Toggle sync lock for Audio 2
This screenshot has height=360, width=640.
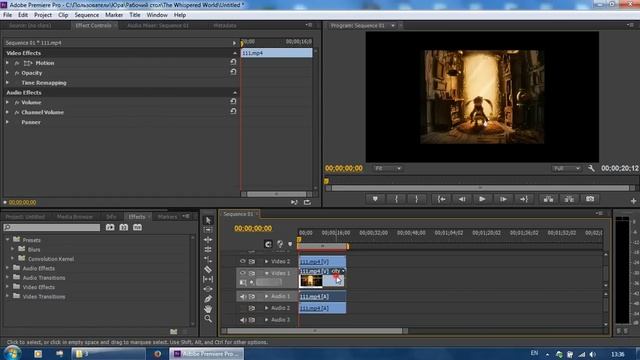click(252, 308)
